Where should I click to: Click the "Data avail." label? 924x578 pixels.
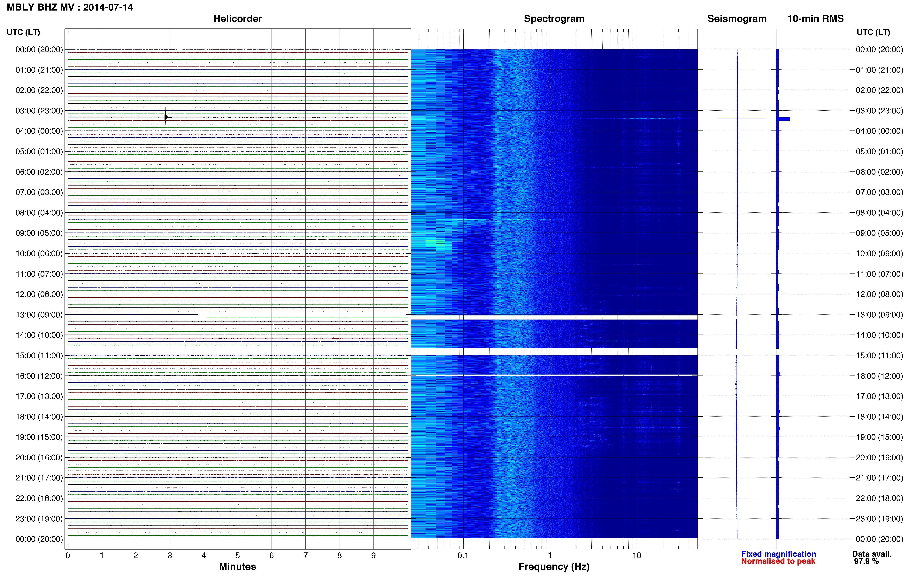(x=871, y=554)
